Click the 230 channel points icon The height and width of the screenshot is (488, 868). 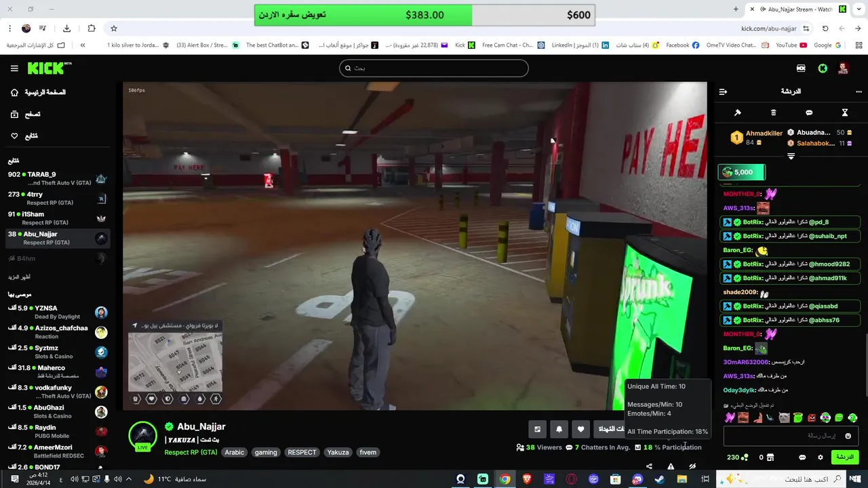coord(744,457)
